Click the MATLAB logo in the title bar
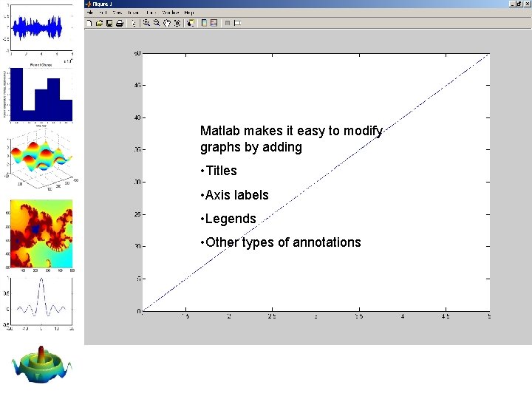The width and height of the screenshot is (532, 399). tap(88, 4)
